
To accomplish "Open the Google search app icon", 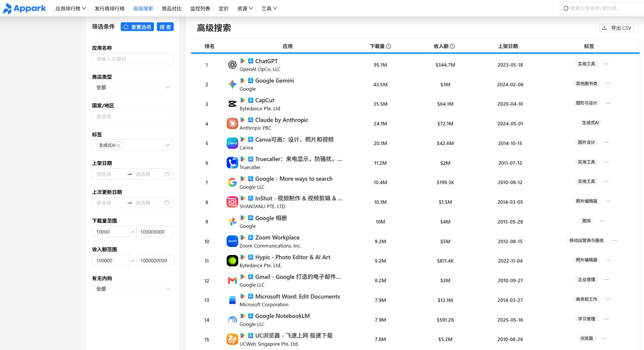I will click(x=232, y=182).
